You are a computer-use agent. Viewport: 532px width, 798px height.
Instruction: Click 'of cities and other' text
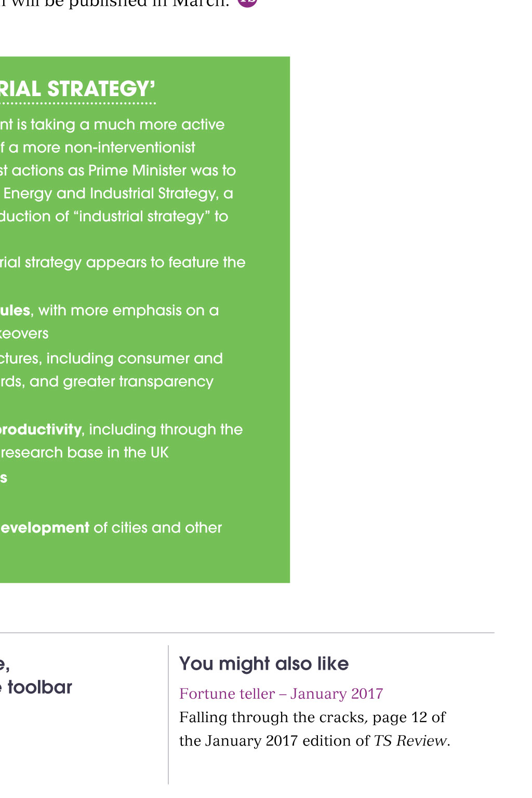point(157,527)
